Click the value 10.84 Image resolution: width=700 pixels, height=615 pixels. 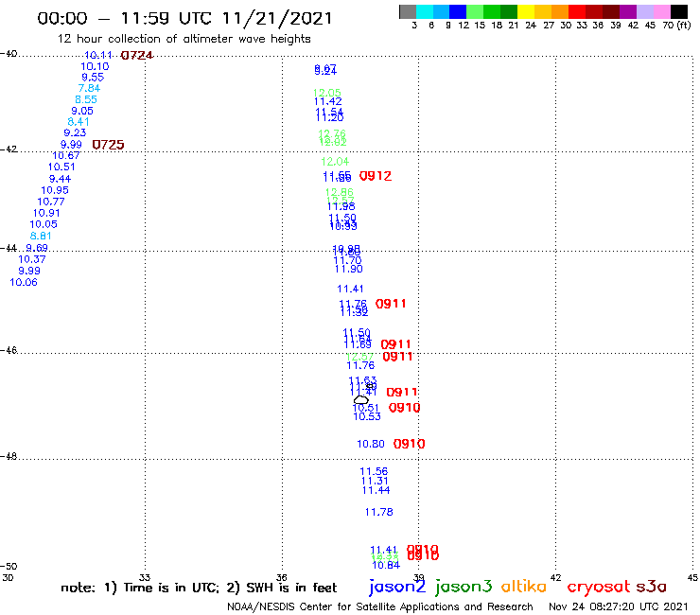click(x=386, y=566)
